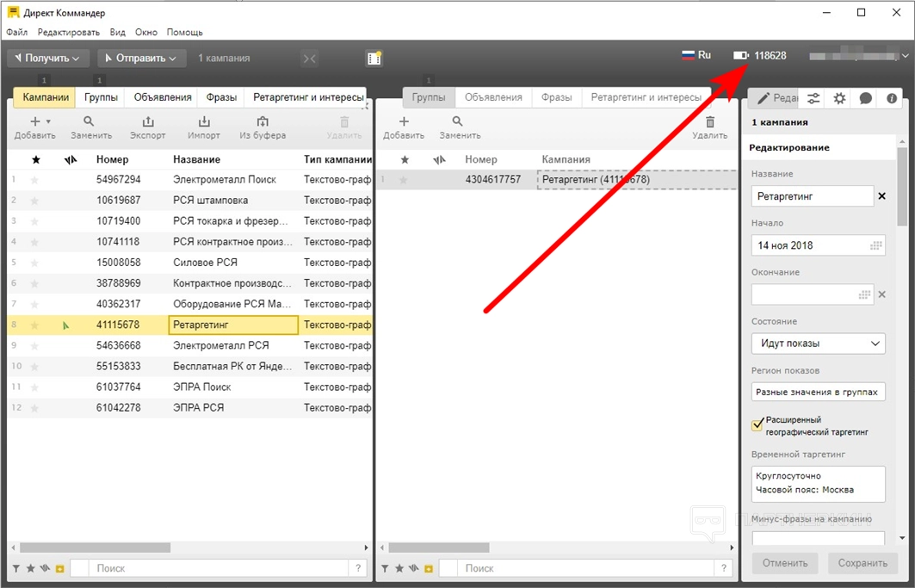The width and height of the screenshot is (915, 588).
Task: Toggle the filter funnel icon in groups footer
Action: coord(385,568)
